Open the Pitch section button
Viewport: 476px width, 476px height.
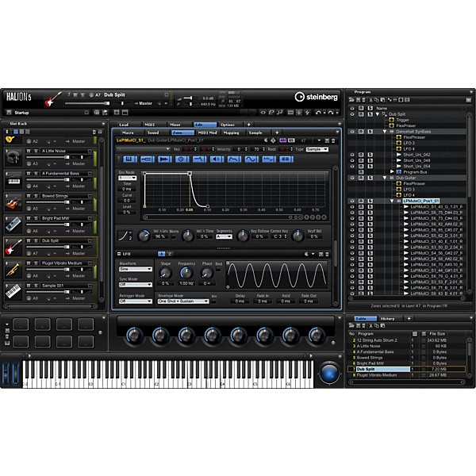pos(148,159)
